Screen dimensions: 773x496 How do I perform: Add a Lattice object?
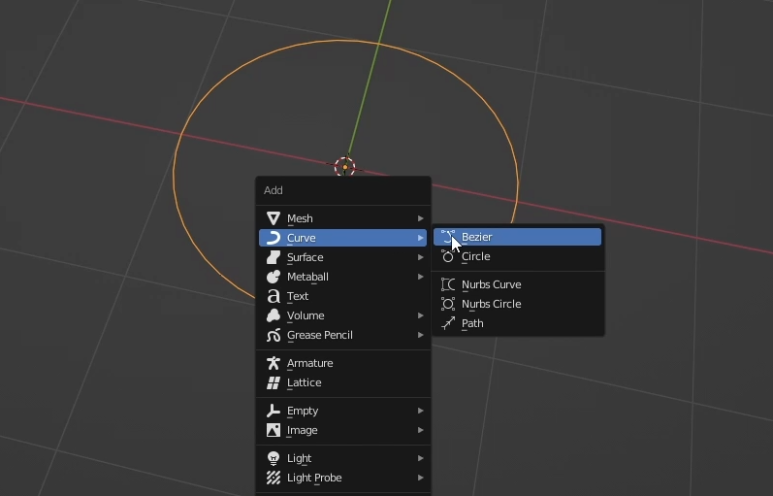coord(343,383)
